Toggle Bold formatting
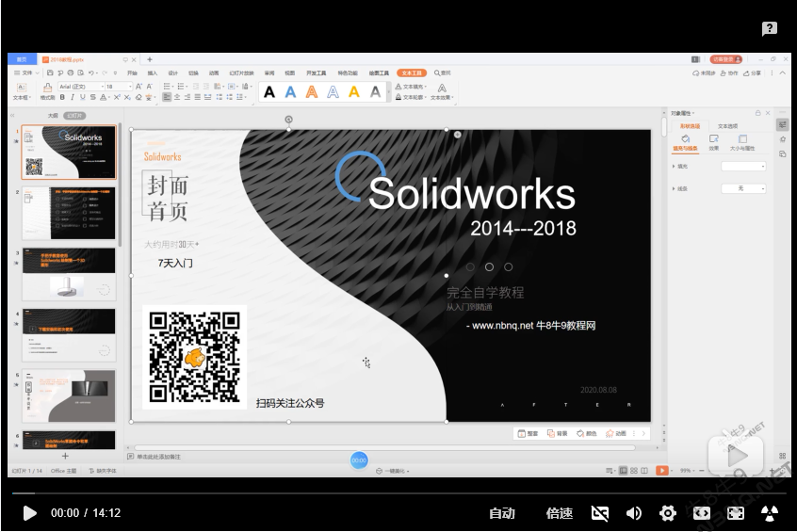The height and width of the screenshot is (532, 797). point(62,97)
